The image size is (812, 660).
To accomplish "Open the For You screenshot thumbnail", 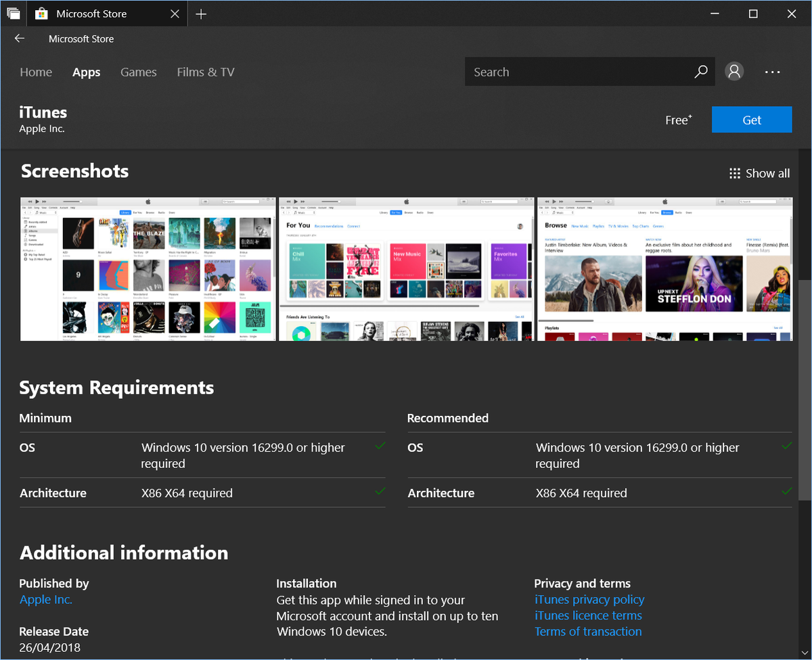I will coord(407,269).
